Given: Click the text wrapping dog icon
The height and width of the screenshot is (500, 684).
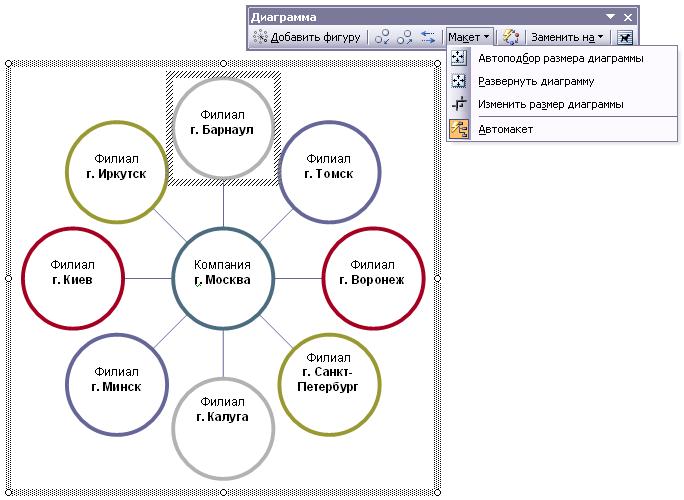Looking at the screenshot, I should tap(624, 38).
